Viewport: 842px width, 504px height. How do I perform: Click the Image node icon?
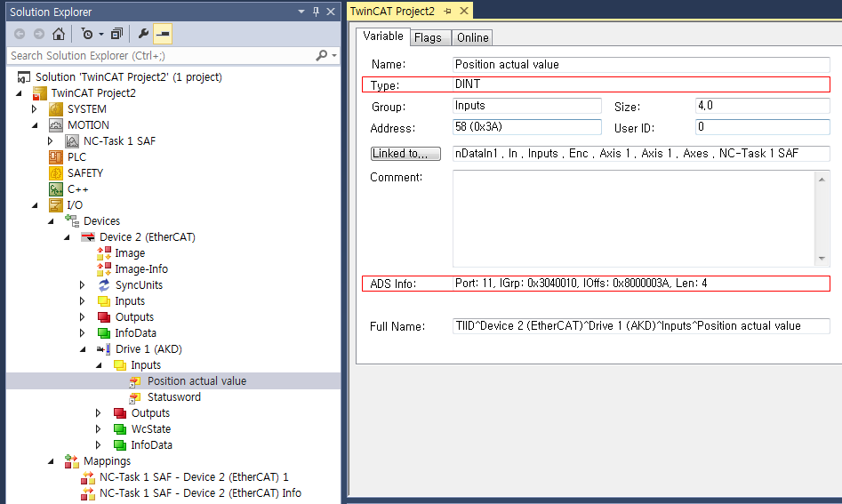(104, 253)
